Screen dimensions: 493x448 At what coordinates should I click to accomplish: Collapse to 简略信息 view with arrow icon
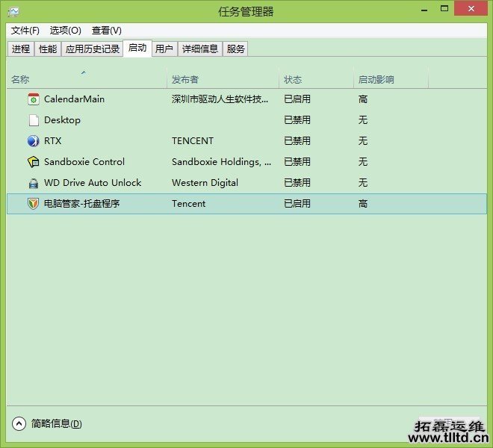pyautogui.click(x=19, y=423)
